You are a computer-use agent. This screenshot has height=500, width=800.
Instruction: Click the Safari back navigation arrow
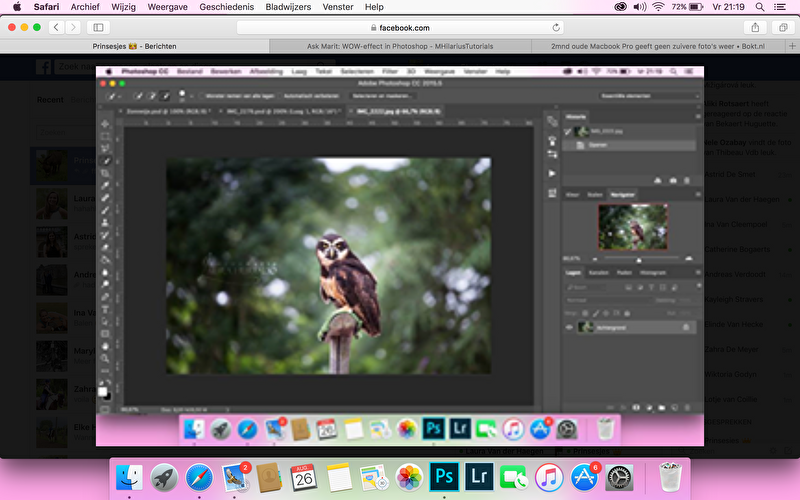pyautogui.click(x=56, y=27)
